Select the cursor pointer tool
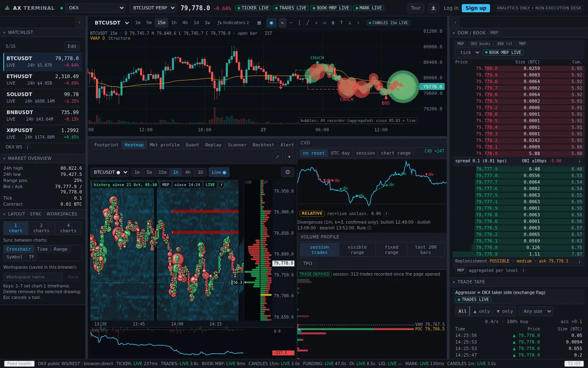Screen dimensions: 588x368 [282, 23]
